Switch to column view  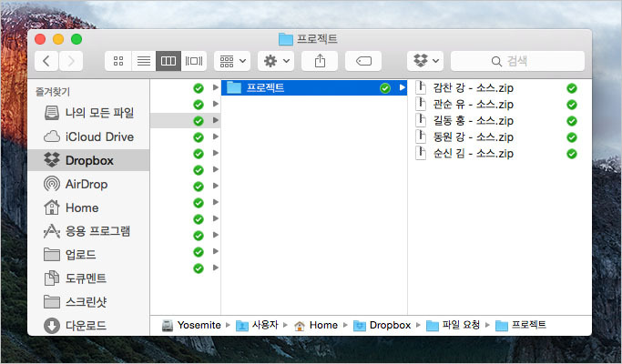[168, 61]
